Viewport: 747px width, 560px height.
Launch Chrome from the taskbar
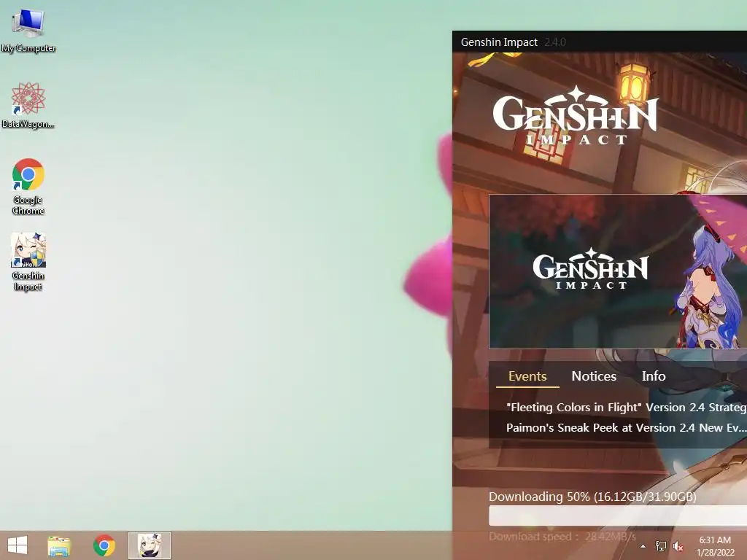[x=104, y=545]
